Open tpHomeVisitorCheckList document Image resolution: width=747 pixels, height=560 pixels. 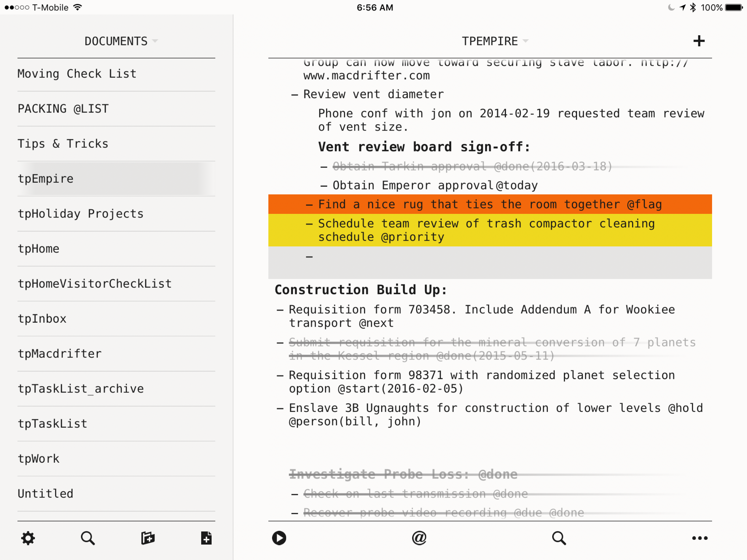click(116, 284)
